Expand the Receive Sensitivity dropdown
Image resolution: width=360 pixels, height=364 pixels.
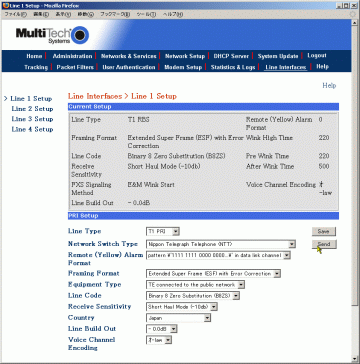pos(182,307)
